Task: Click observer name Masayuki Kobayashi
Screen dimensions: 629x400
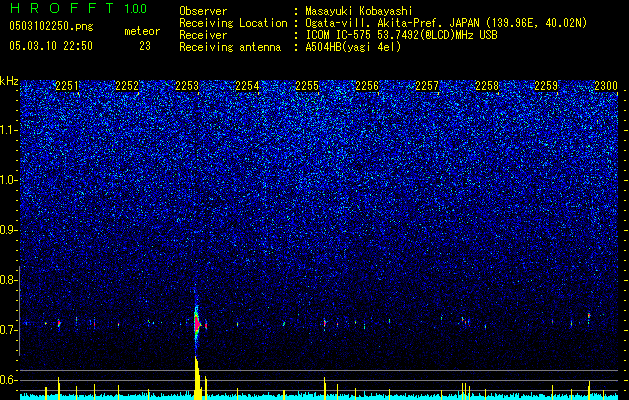Action: click(358, 11)
